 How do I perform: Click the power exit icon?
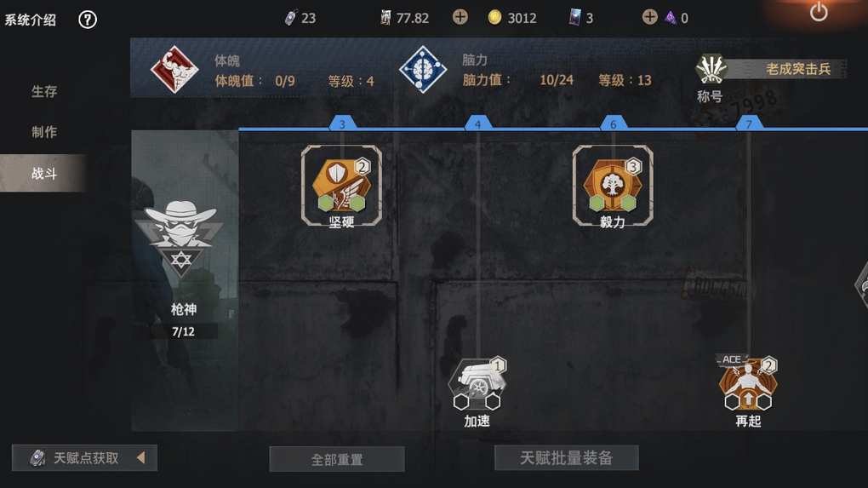(819, 12)
